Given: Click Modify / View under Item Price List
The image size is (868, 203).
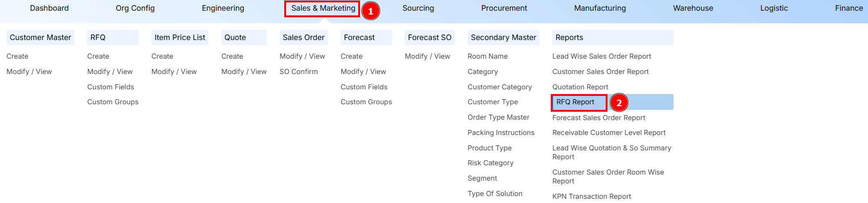Looking at the screenshot, I should coord(174,72).
